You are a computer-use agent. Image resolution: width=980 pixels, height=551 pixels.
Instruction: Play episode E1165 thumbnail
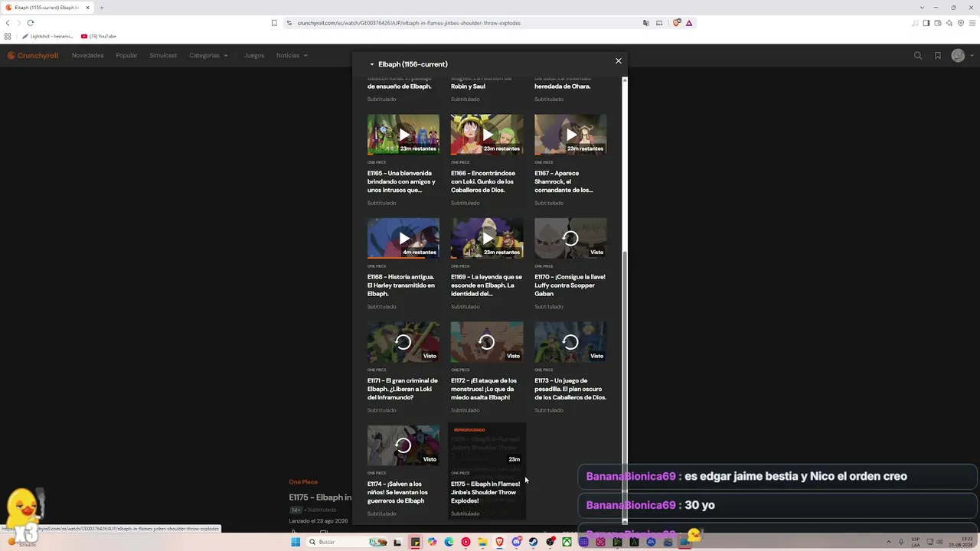pos(403,135)
